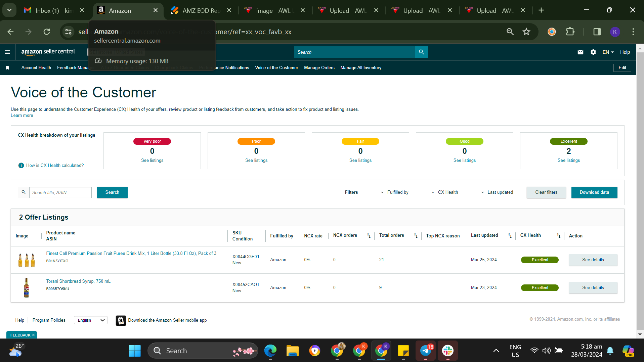Click the Edit button in nav bar

tap(622, 68)
